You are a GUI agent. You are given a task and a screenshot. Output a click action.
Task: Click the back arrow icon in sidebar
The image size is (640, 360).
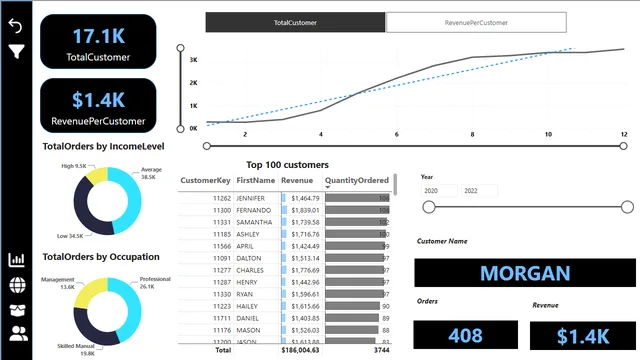tap(16, 25)
